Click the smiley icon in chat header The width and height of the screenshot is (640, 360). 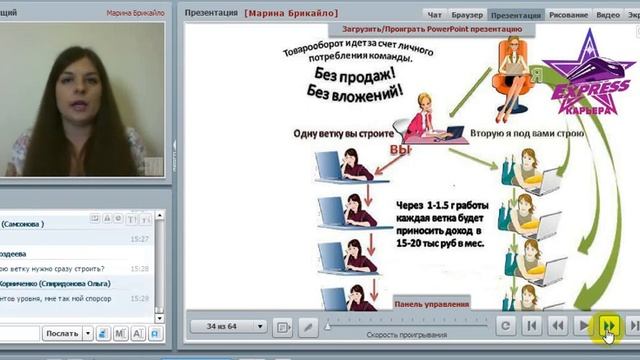118,219
